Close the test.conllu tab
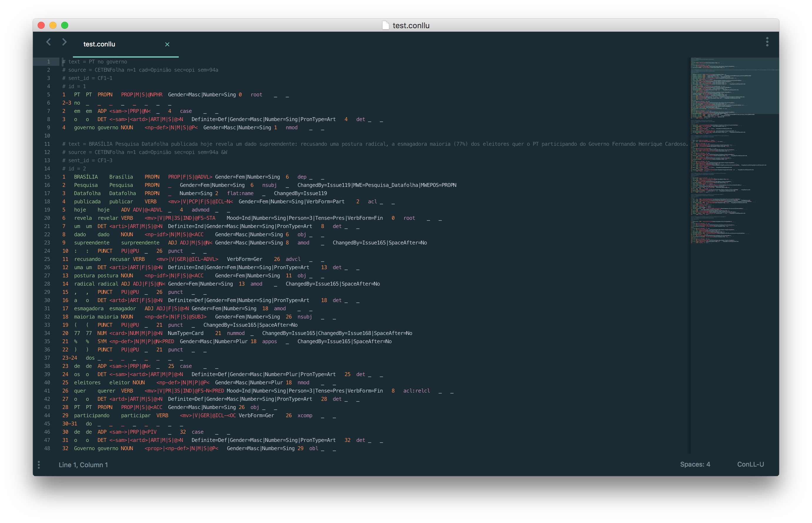 167,44
